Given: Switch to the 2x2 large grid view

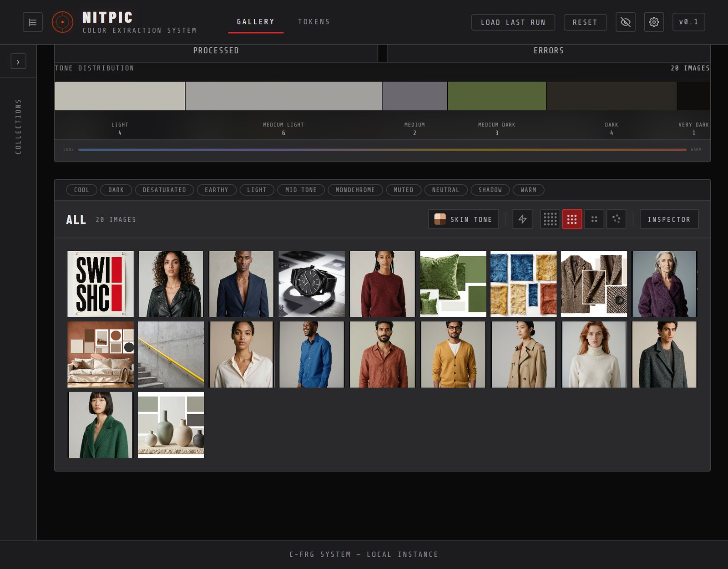Looking at the screenshot, I should (x=594, y=219).
